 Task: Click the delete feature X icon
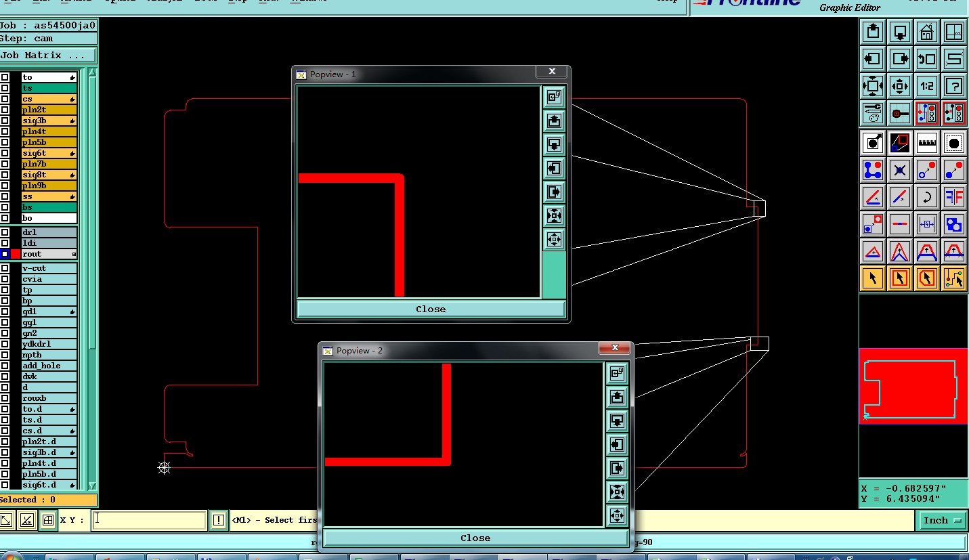tap(900, 170)
